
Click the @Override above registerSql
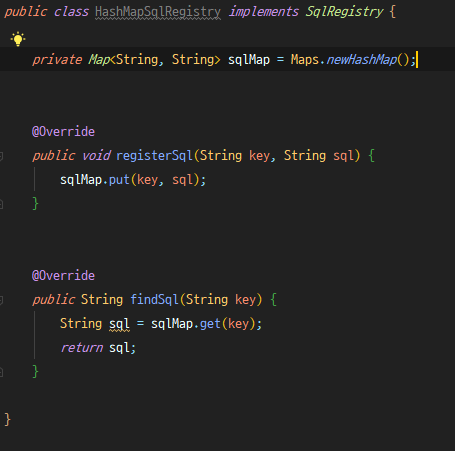coord(63,132)
